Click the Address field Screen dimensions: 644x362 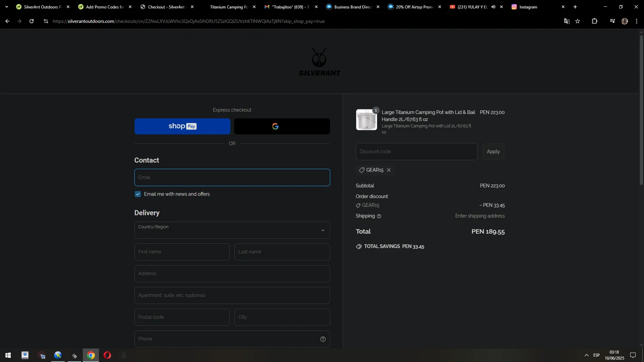click(232, 274)
